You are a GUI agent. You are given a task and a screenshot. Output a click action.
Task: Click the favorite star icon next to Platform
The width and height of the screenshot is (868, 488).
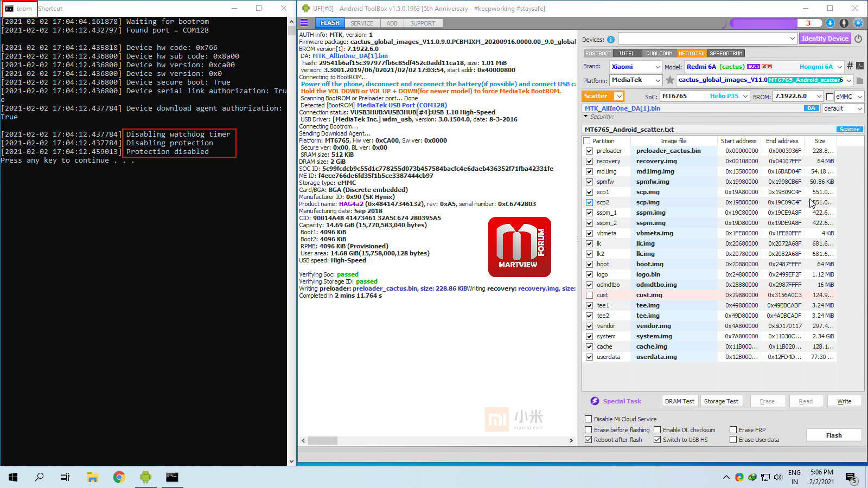click(x=670, y=80)
